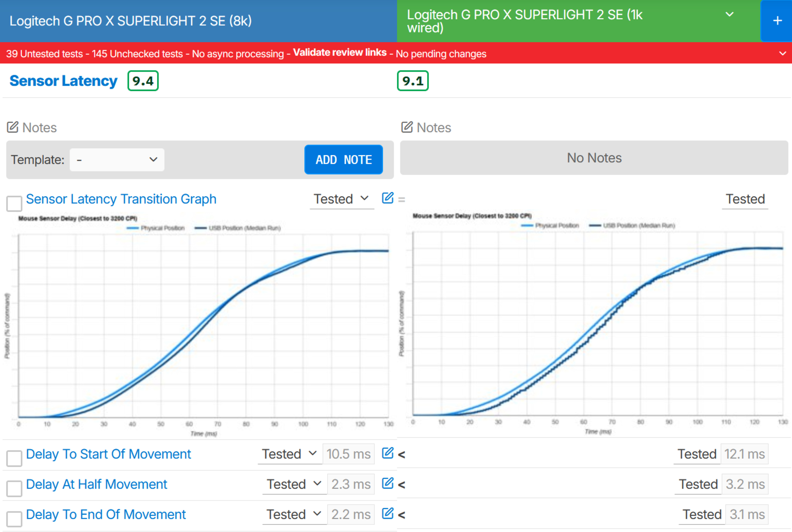Click edit icon for Delay At Half Movement
792x532 pixels.
[x=387, y=483]
